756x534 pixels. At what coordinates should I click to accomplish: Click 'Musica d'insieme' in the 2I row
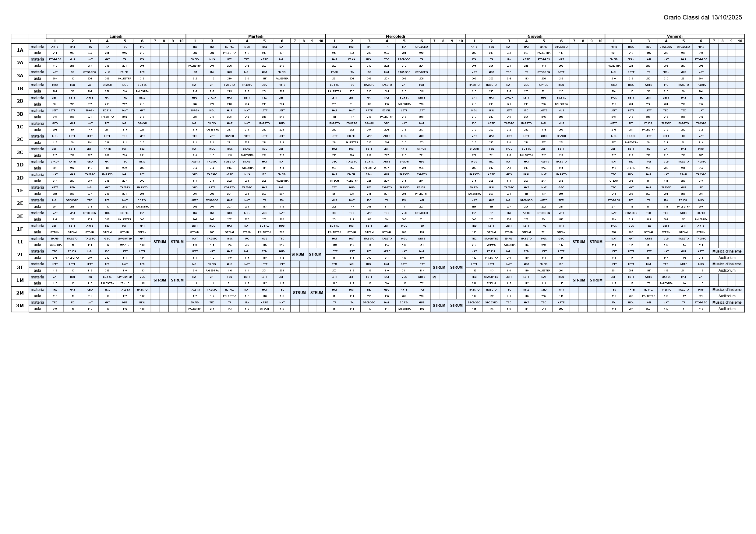pos(727,251)
